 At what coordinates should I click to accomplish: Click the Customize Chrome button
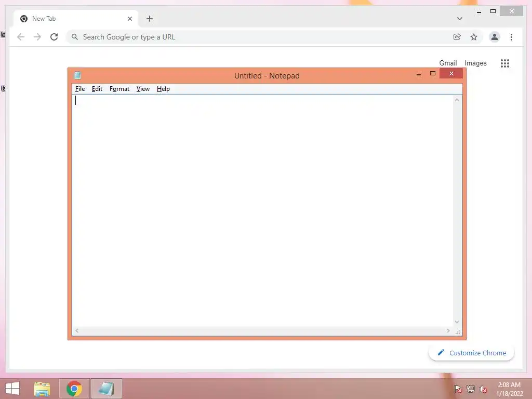472,353
